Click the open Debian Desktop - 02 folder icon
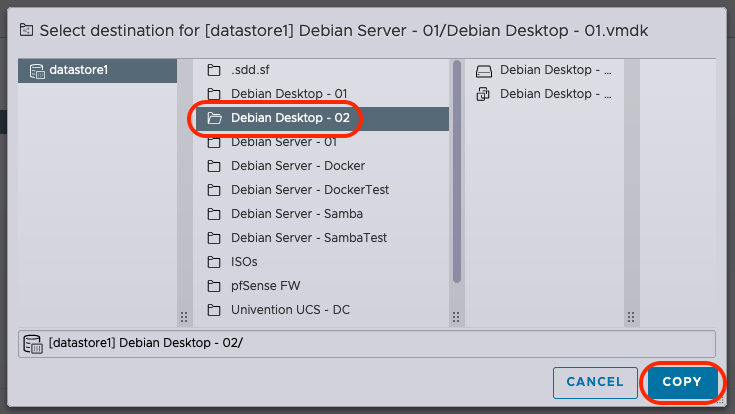The height and width of the screenshot is (414, 735). pos(214,118)
